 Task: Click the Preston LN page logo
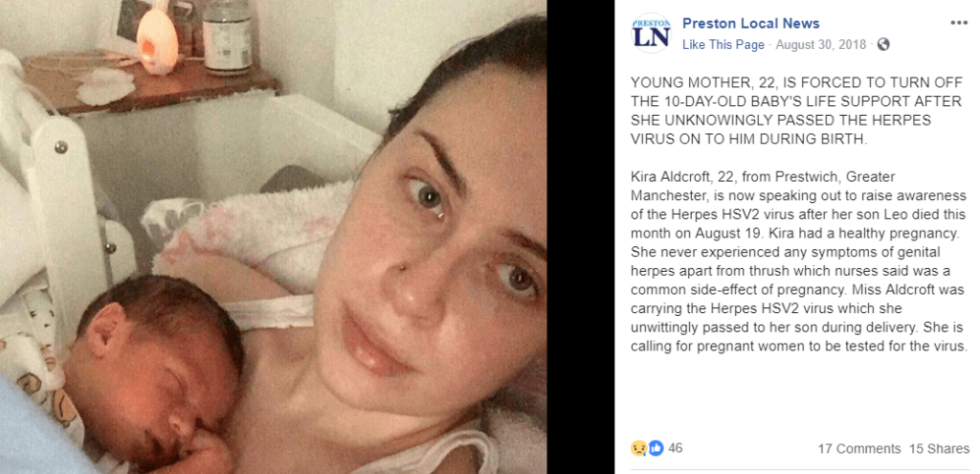(651, 34)
